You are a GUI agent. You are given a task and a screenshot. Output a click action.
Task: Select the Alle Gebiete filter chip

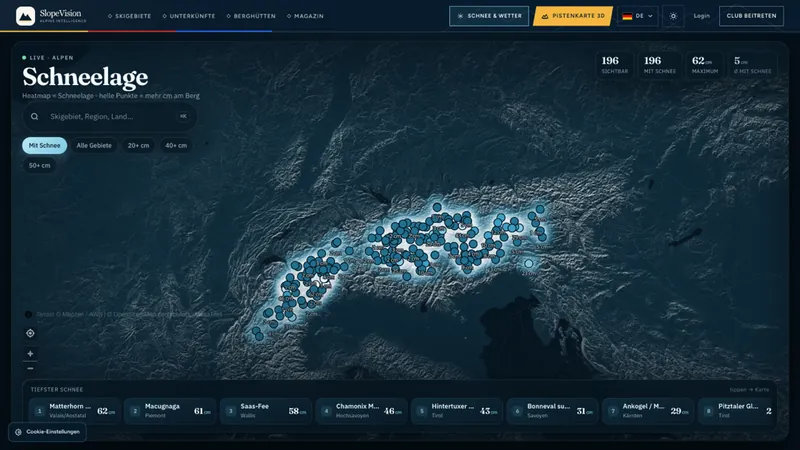[x=94, y=145]
